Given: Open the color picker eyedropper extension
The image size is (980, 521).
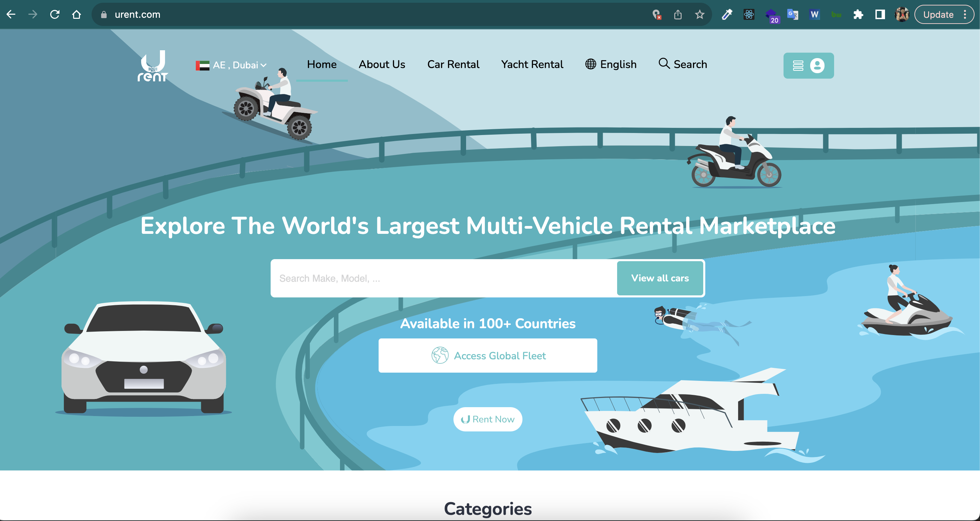Looking at the screenshot, I should click(x=727, y=14).
